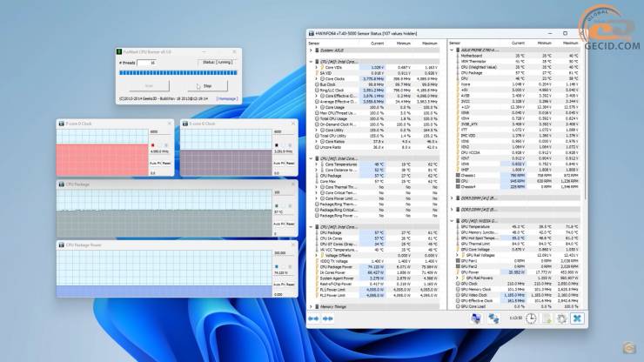Expand the Memory Timings group
The image size is (644, 362).
tap(311, 306)
